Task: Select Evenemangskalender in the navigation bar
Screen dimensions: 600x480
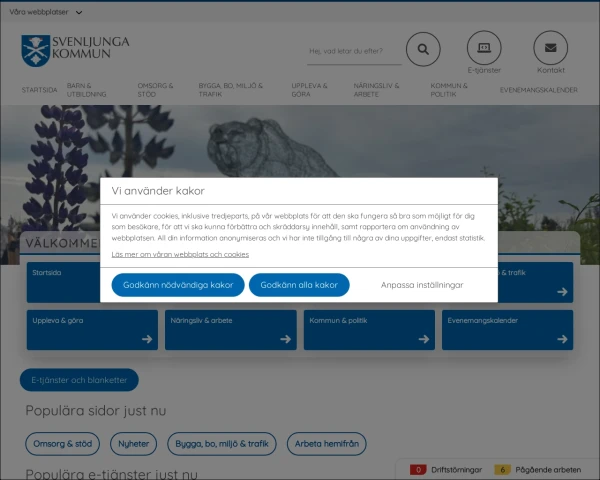Action: 539,90
